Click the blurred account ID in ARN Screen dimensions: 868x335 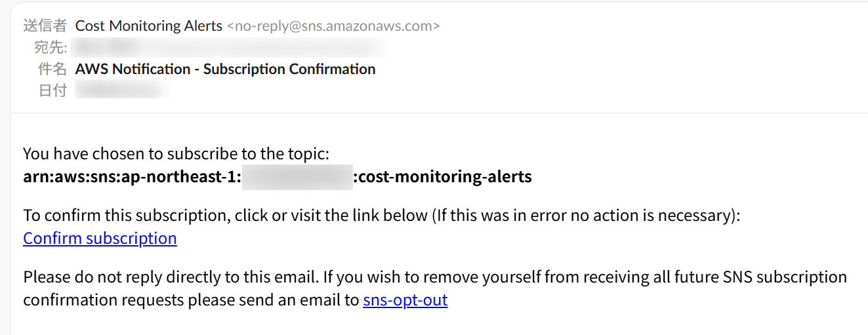point(297,176)
